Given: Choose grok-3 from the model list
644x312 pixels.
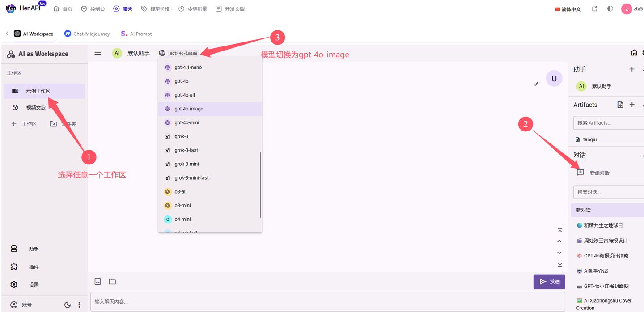Looking at the screenshot, I should pyautogui.click(x=210, y=137).
